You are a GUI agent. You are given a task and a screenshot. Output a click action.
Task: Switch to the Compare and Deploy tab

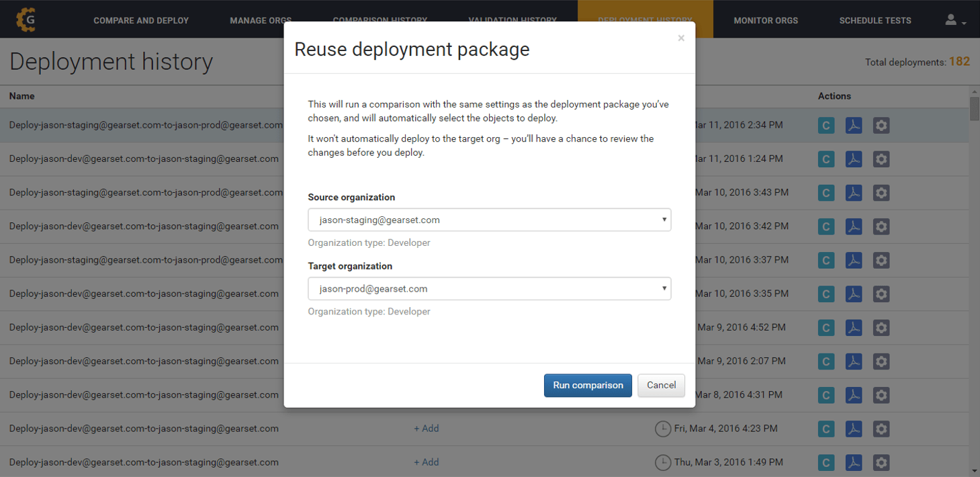pyautogui.click(x=141, y=20)
